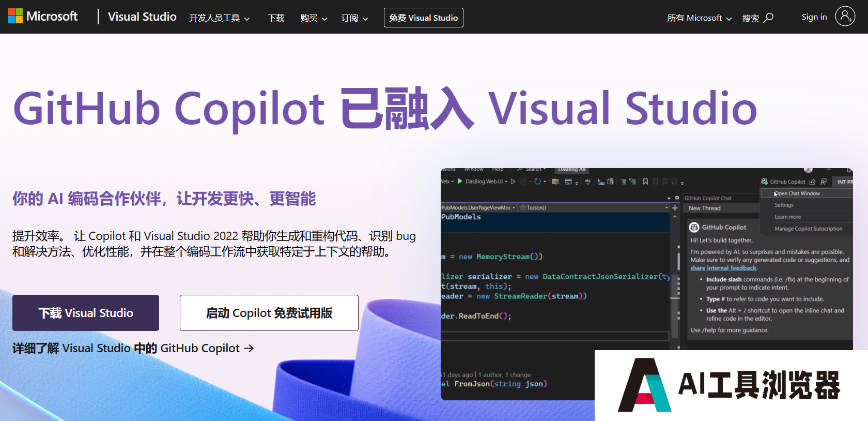Open the account profile icon
This screenshot has height=421, width=868.
pyautogui.click(x=845, y=16)
